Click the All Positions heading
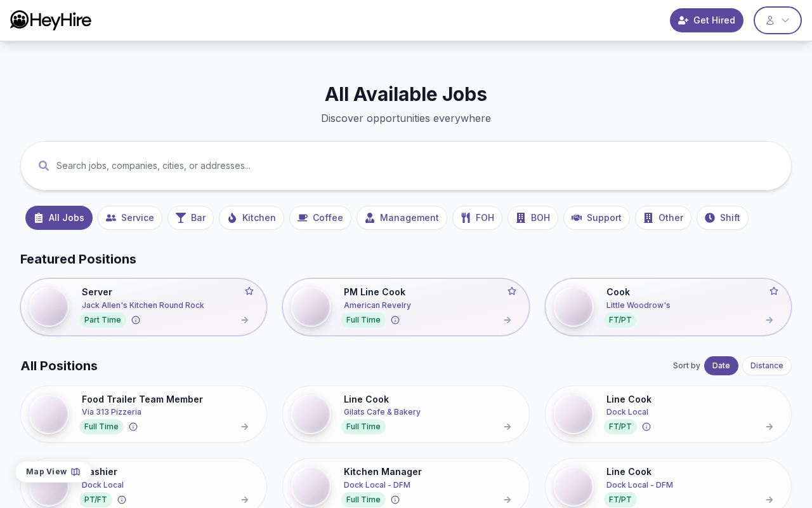Viewport: 812px width, 508px height. [59, 366]
